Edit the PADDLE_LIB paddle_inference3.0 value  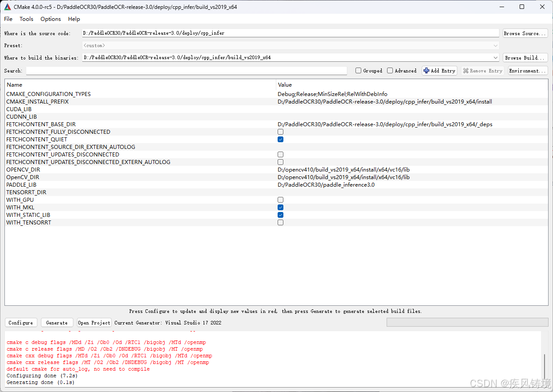click(x=326, y=185)
